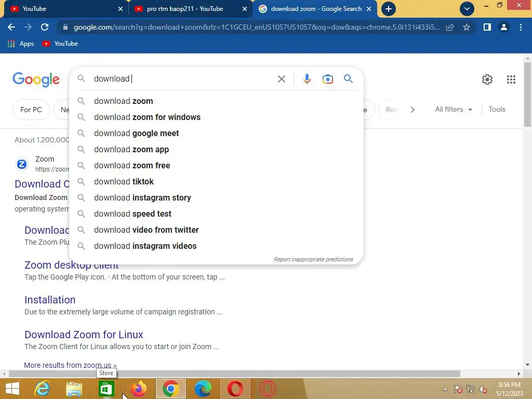Click the For PC filter chip
The image size is (532, 399).
tap(31, 110)
